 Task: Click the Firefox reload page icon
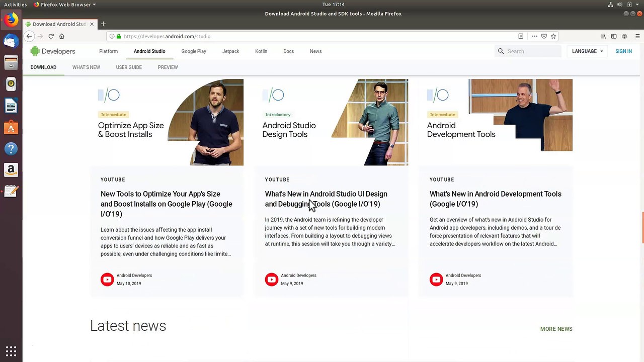(51, 36)
